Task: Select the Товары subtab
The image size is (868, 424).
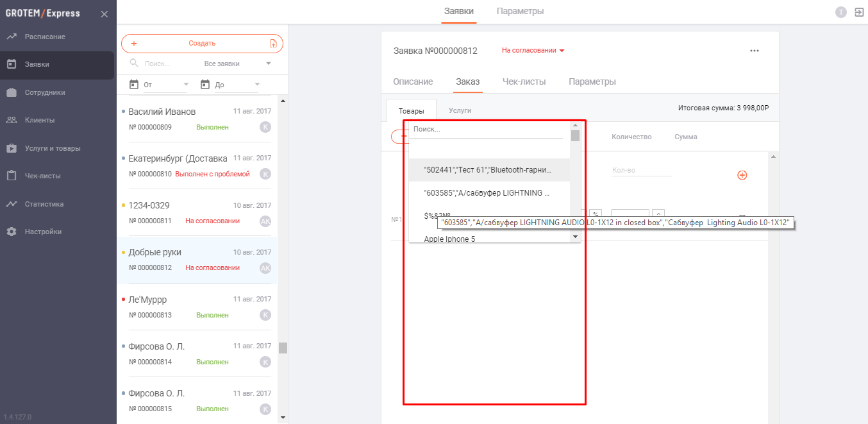Action: pos(412,110)
